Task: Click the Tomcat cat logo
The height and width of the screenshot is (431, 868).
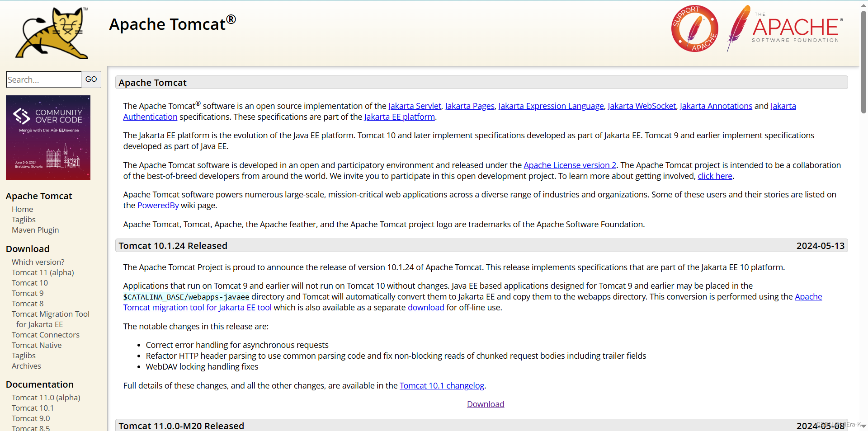Action: pos(52,33)
